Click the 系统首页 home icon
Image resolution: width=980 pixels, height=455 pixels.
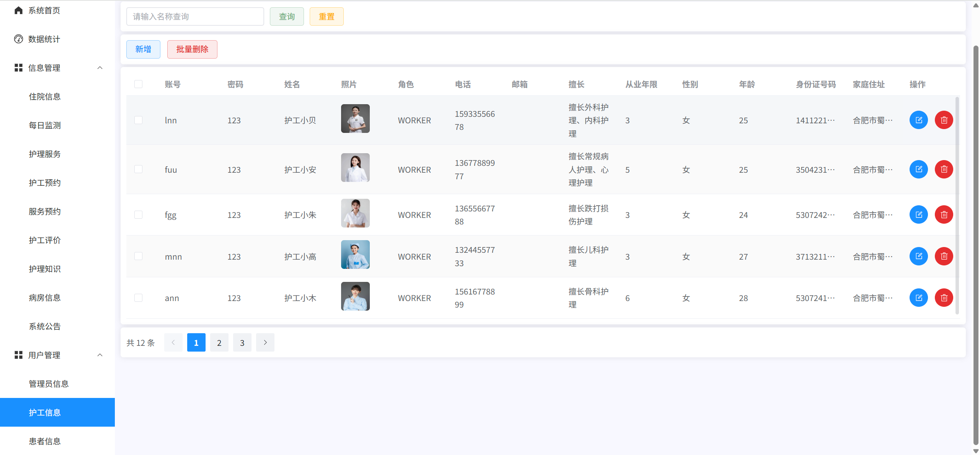pyautogui.click(x=18, y=10)
